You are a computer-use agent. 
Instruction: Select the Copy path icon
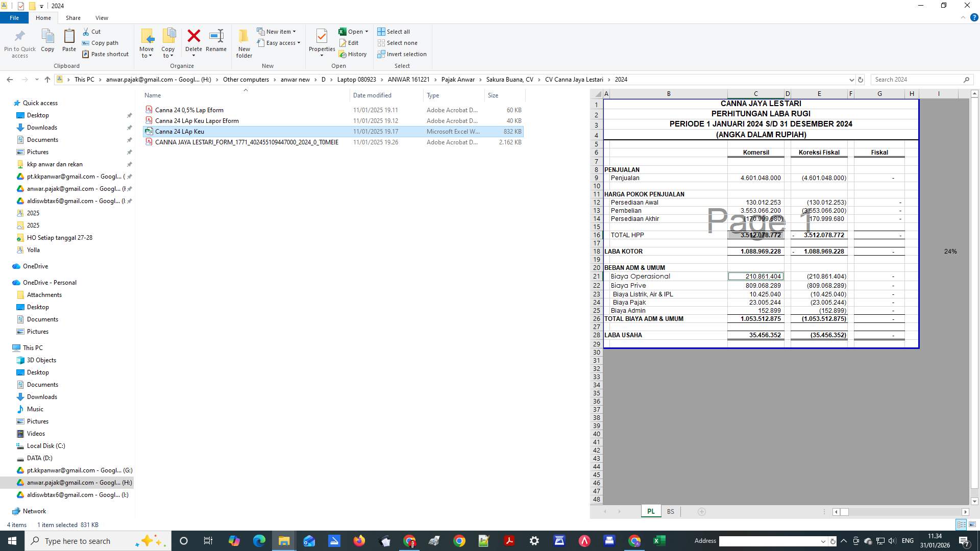click(86, 43)
